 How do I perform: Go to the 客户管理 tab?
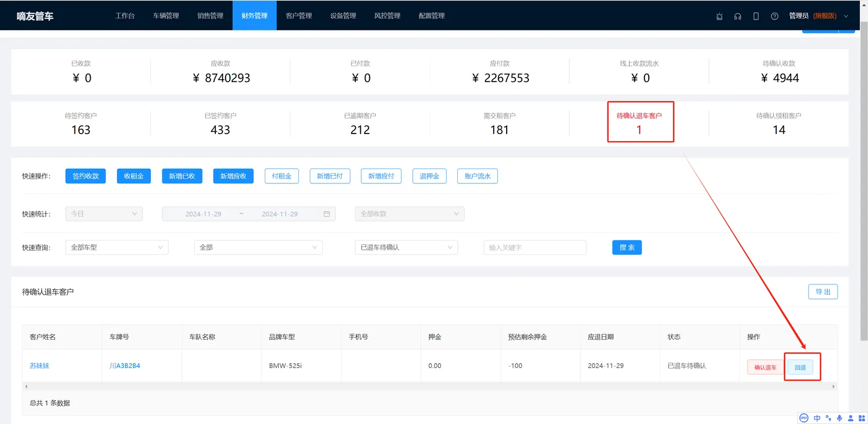[299, 16]
